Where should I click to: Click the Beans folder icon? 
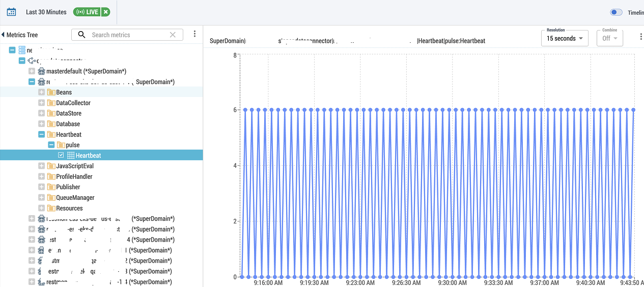51,92
